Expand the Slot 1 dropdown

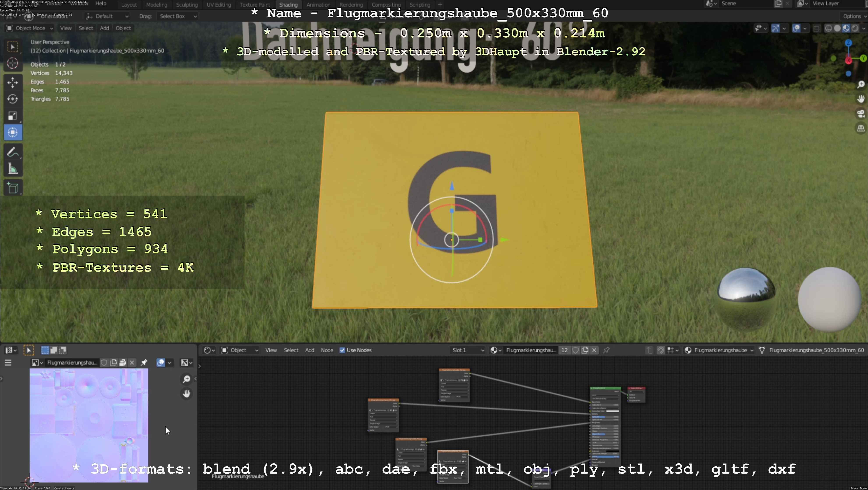[x=468, y=350]
